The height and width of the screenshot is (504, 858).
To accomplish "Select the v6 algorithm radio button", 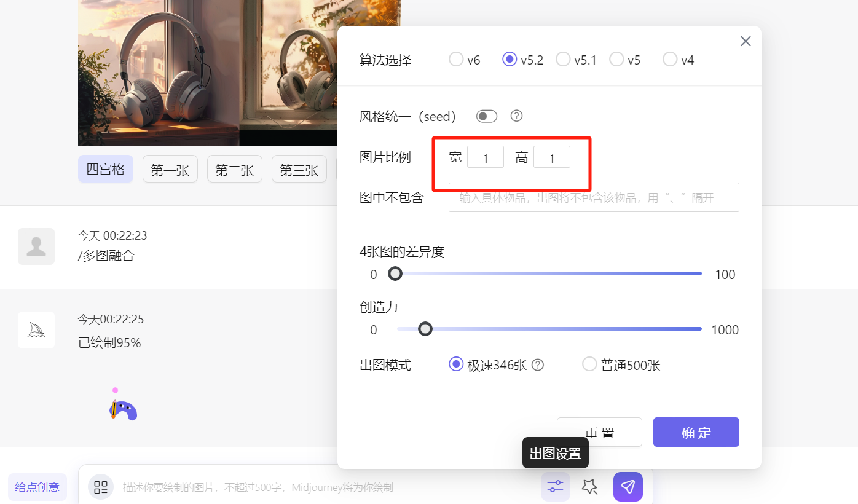I will pyautogui.click(x=456, y=59).
